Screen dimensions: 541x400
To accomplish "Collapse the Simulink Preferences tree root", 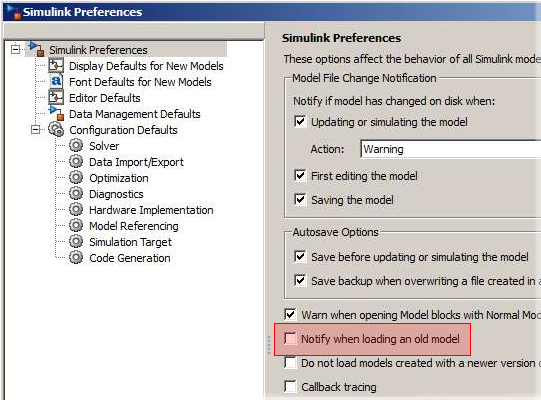I will (x=15, y=49).
